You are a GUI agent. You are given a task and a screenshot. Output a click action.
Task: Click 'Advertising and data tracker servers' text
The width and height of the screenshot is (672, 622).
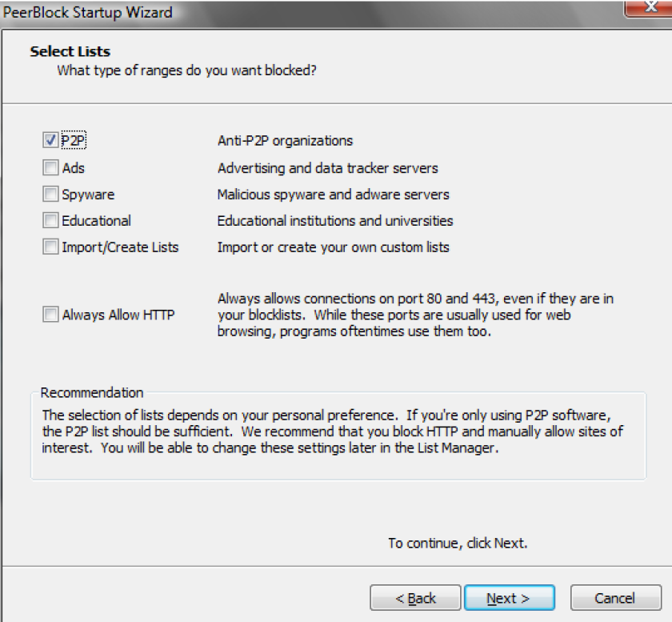[328, 168]
